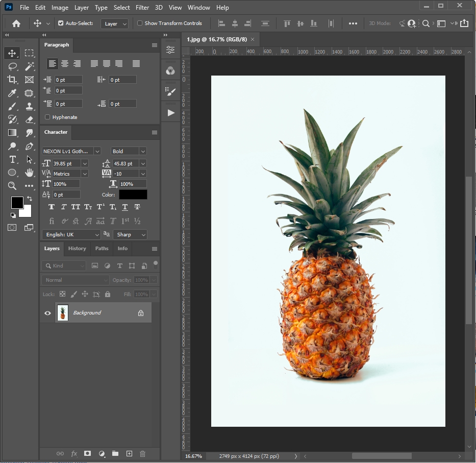Viewport: 476px width, 463px height.
Task: Select the Ellipse shape tool
Action: 12,173
